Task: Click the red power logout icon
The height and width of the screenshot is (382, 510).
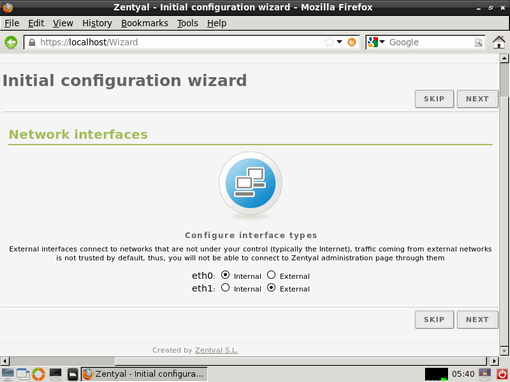Action: [x=502, y=374]
